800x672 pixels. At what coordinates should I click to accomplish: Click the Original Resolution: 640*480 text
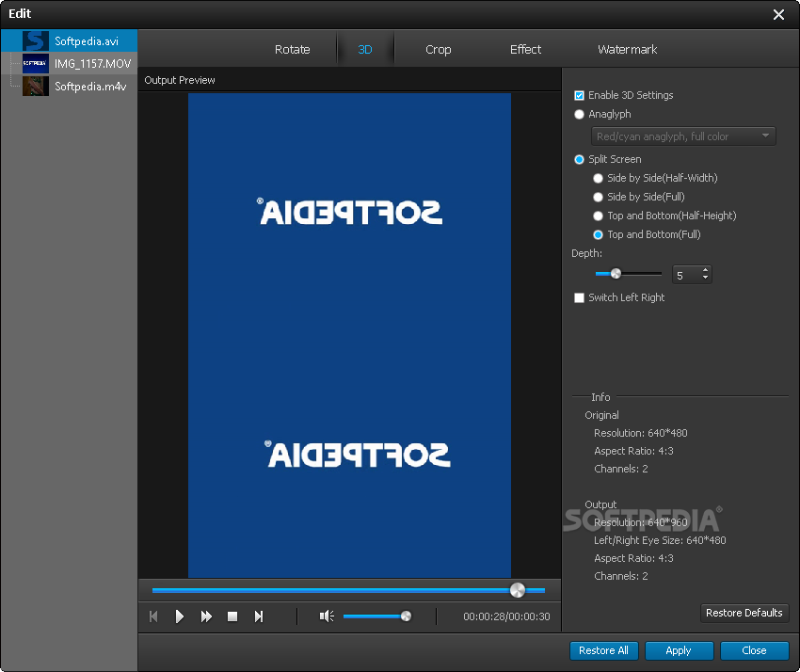click(640, 433)
